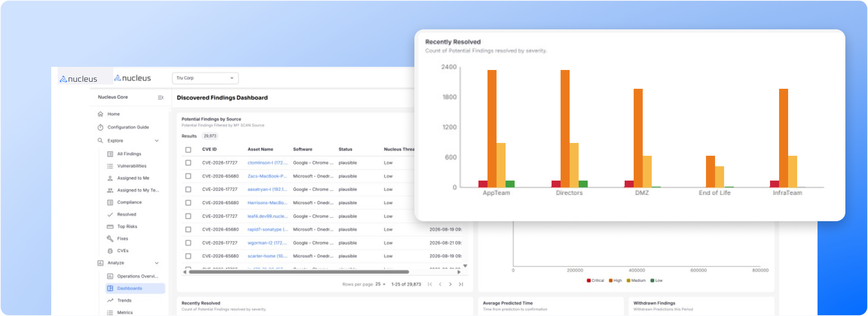Viewport: 868px width, 316px height.
Task: Click the Top Risks icon
Action: (x=110, y=226)
